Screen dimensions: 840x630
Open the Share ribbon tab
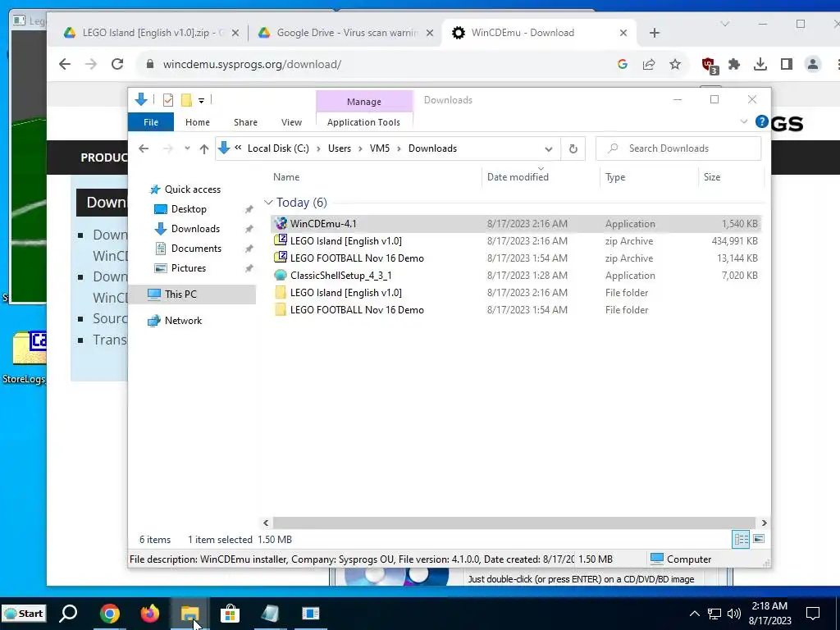click(x=245, y=122)
